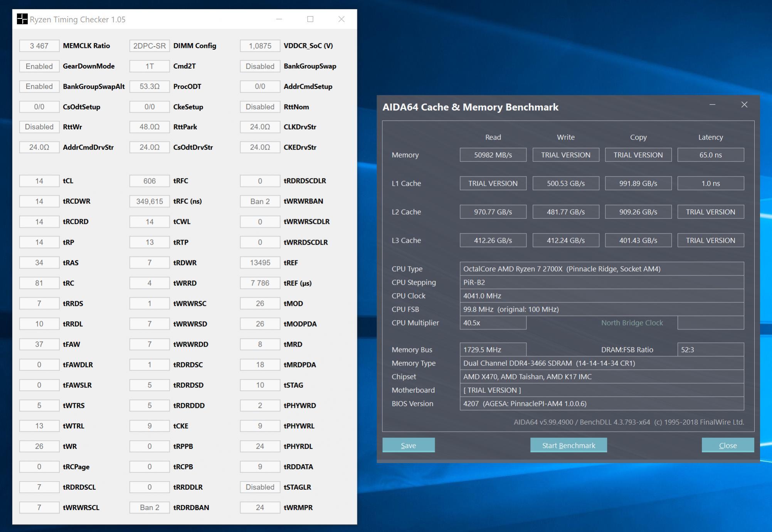Image resolution: width=772 pixels, height=532 pixels.
Task: Minimize the AIDA64 benchmark window
Action: pyautogui.click(x=712, y=105)
